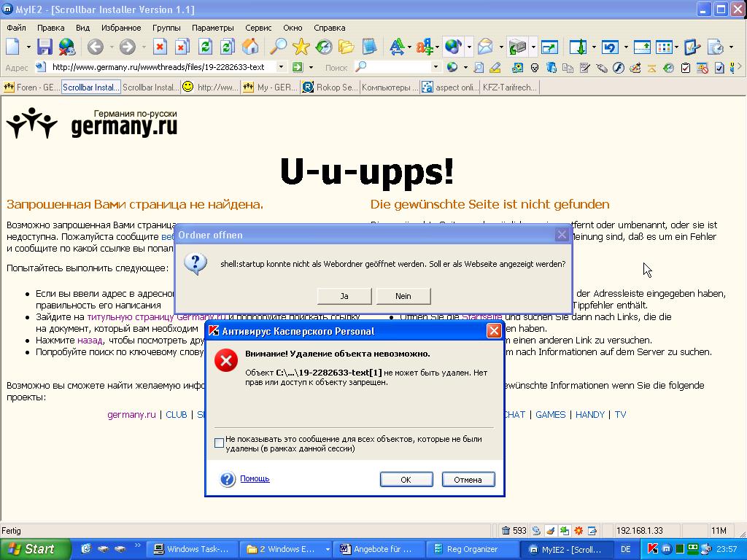
Task: Switch to Reg Organizer taskbar button
Action: pos(472,549)
